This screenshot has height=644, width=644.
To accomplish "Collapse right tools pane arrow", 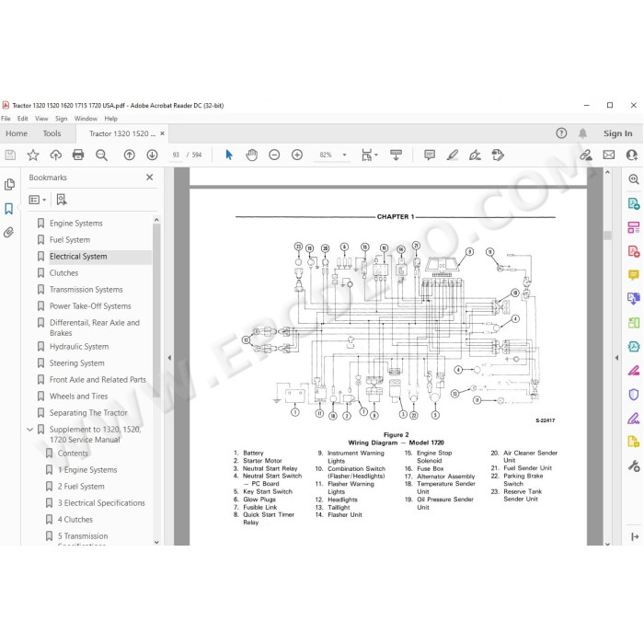I will coord(616,358).
